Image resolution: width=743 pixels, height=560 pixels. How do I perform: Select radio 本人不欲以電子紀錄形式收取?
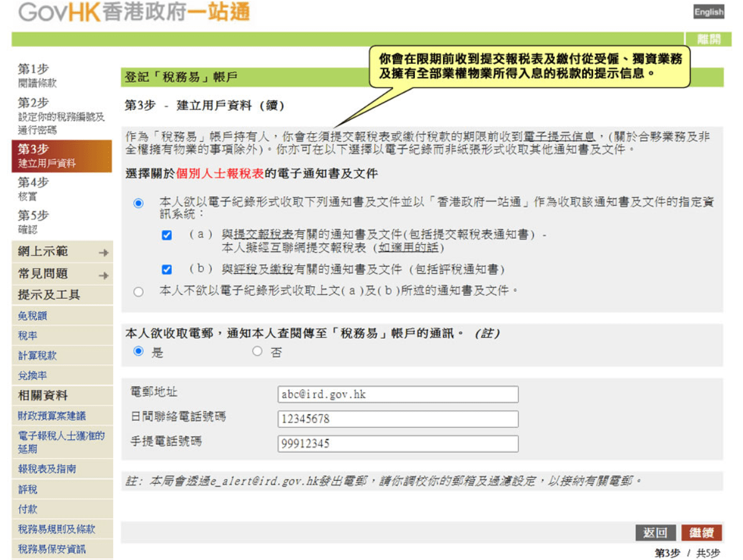pyautogui.click(x=138, y=291)
